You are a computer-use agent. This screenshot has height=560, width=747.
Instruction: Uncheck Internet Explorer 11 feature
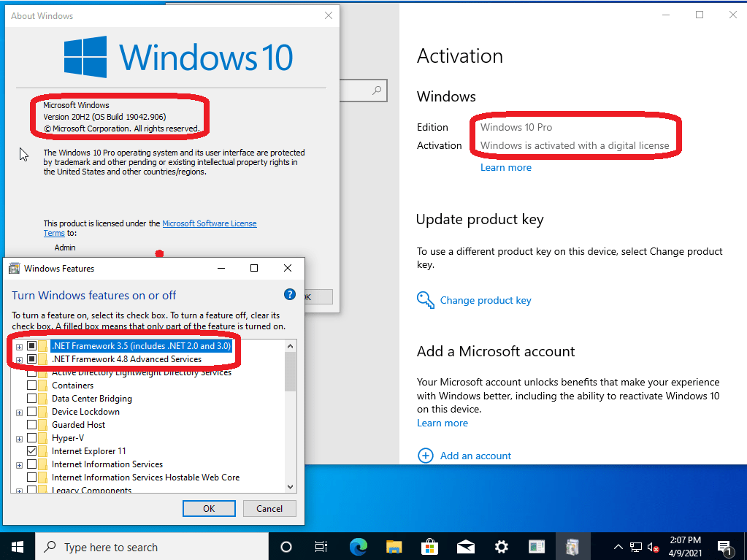pyautogui.click(x=32, y=451)
